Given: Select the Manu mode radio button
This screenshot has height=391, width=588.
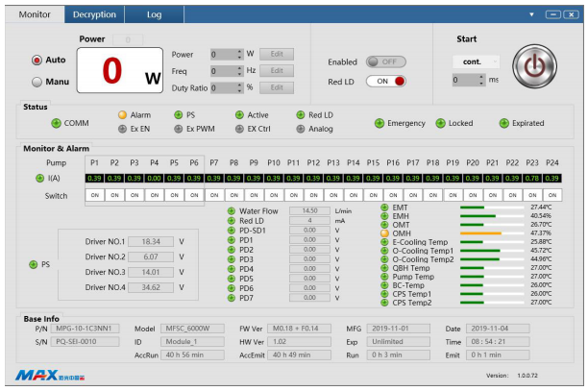Looking at the screenshot, I should (x=37, y=83).
